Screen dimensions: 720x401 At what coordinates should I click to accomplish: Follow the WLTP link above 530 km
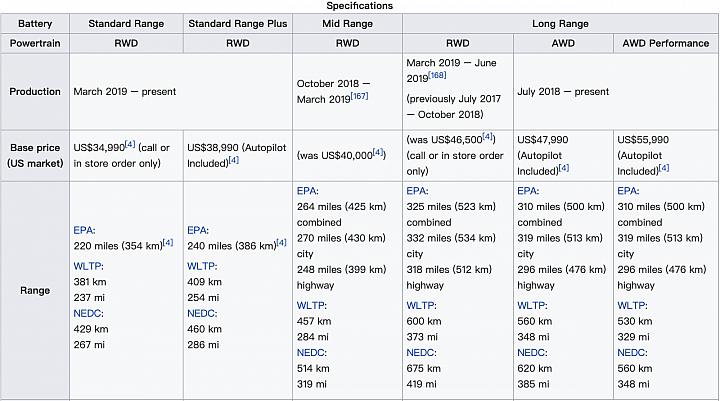pos(631,305)
